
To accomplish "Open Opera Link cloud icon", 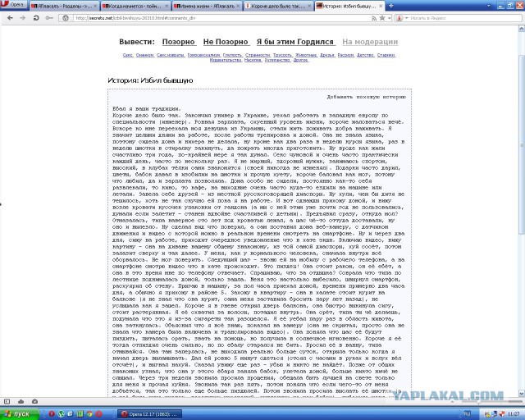I will [x=21, y=401].
